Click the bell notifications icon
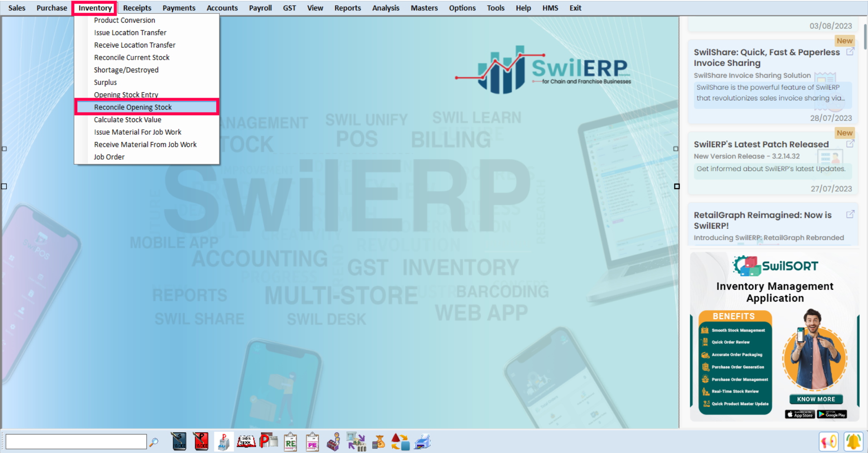Image resolution: width=868 pixels, height=453 pixels. [853, 442]
